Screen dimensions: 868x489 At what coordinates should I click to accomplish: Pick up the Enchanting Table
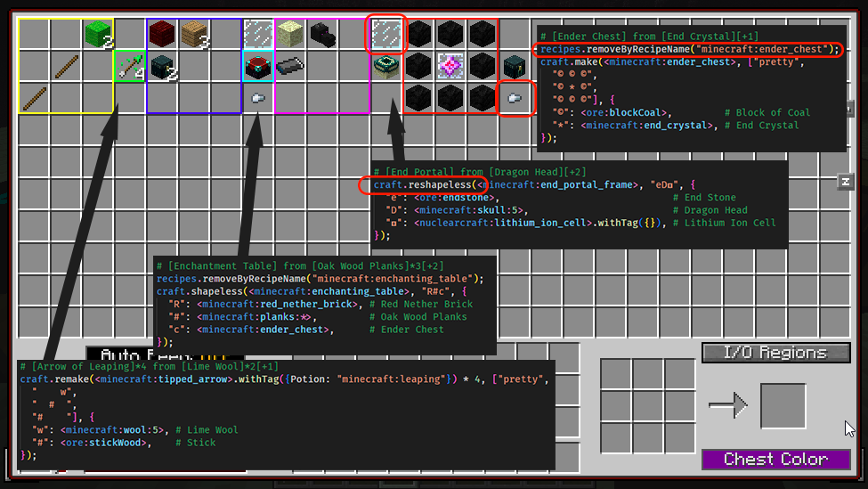(x=258, y=67)
